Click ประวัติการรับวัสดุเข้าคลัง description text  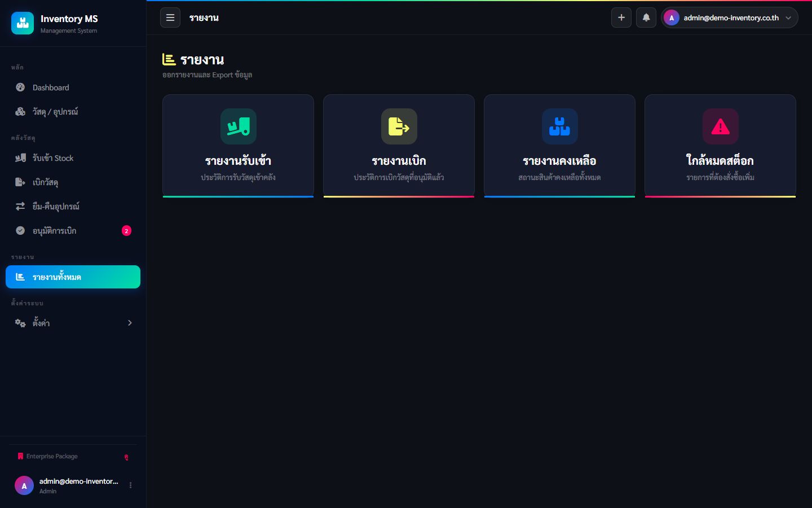pyautogui.click(x=238, y=177)
